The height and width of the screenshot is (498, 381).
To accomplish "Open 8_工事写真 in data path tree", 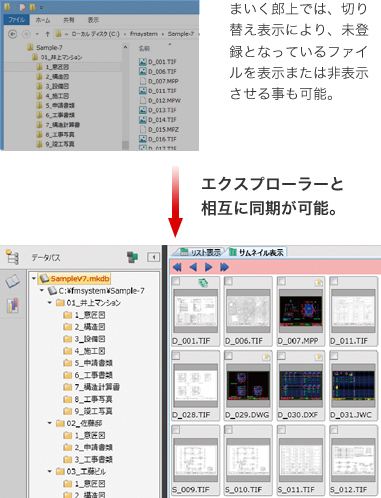I will (x=88, y=399).
